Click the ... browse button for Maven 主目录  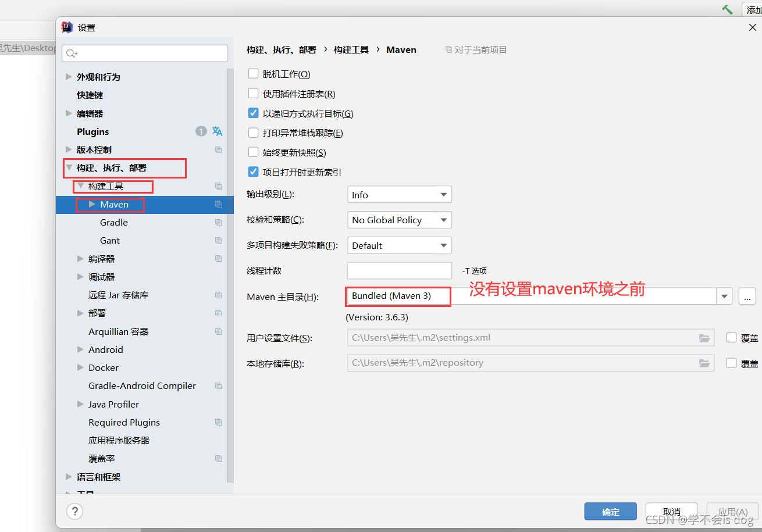(x=747, y=297)
